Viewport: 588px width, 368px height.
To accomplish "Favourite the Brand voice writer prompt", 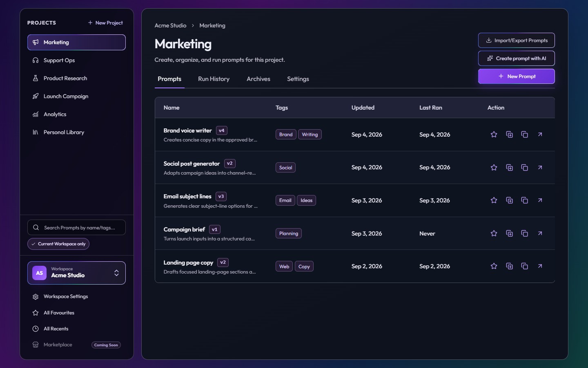I will click(494, 135).
